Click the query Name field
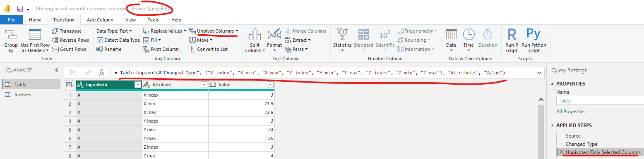The width and height of the screenshot is (644, 159). click(600, 100)
